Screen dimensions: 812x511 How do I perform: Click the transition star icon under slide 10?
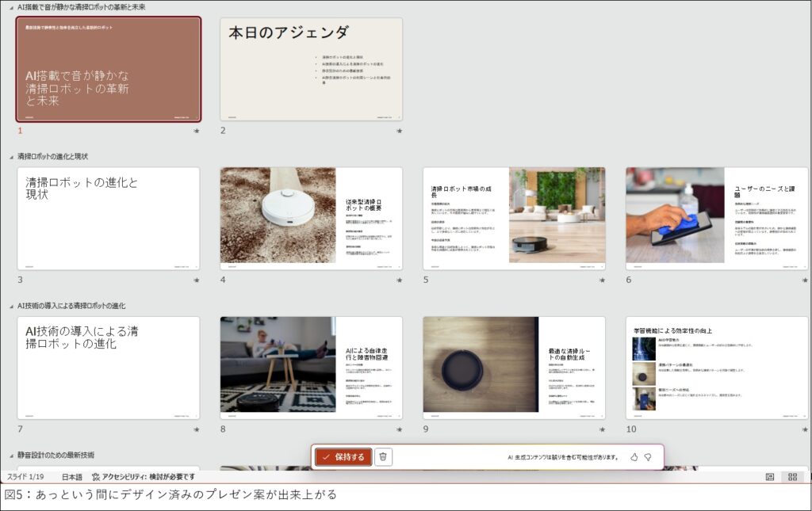point(804,429)
